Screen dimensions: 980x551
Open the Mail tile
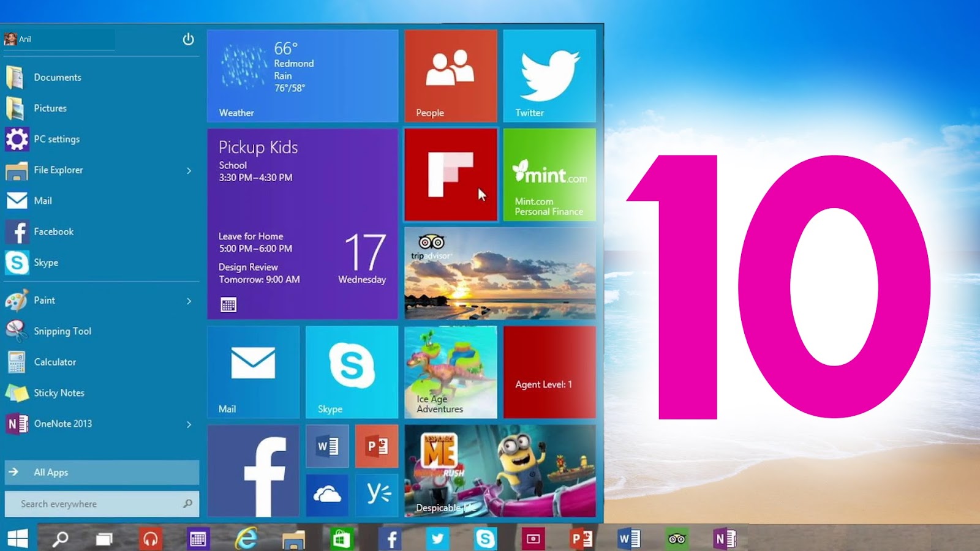coord(253,370)
